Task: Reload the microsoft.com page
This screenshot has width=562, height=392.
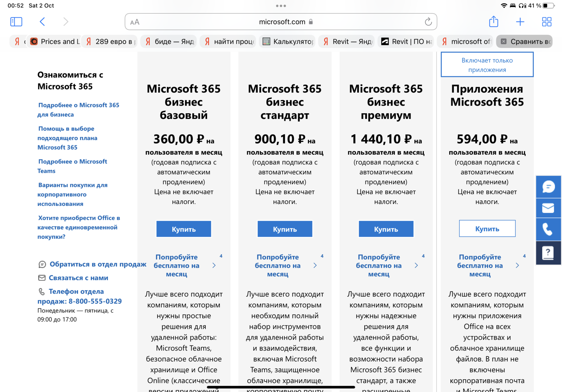Action: tap(428, 22)
